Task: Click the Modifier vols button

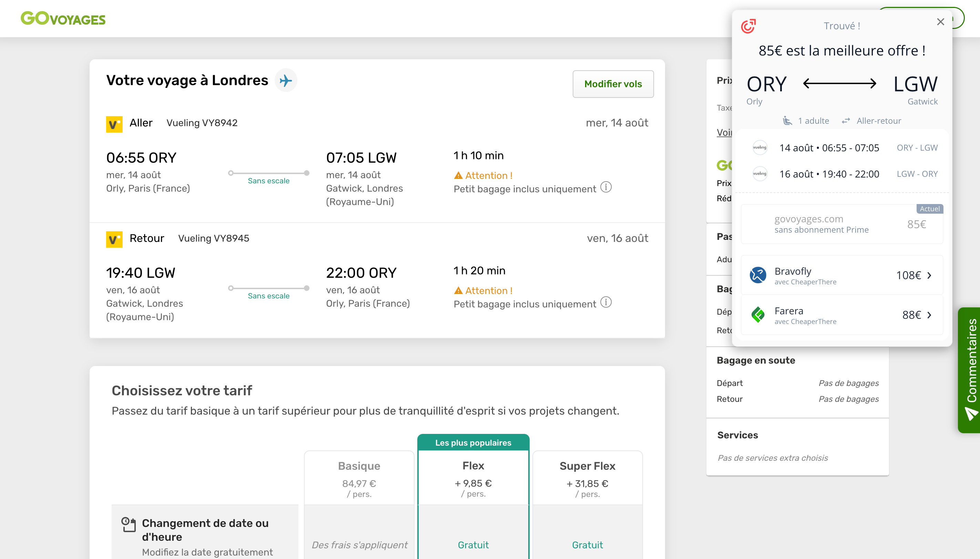Action: click(x=613, y=84)
